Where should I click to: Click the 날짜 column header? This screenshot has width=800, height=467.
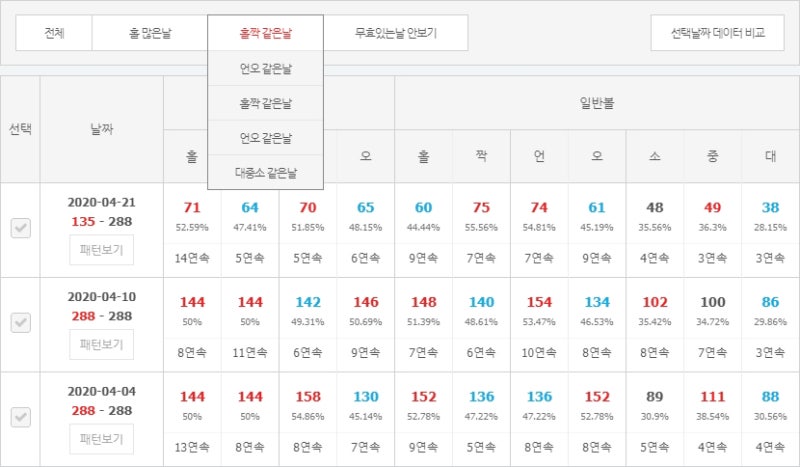[x=101, y=129]
